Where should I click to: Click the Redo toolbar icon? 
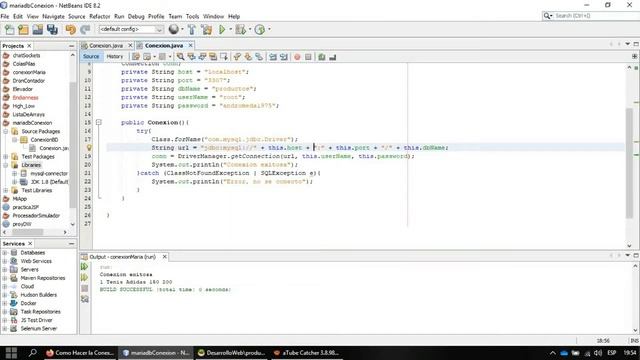pyautogui.click(x=85, y=29)
